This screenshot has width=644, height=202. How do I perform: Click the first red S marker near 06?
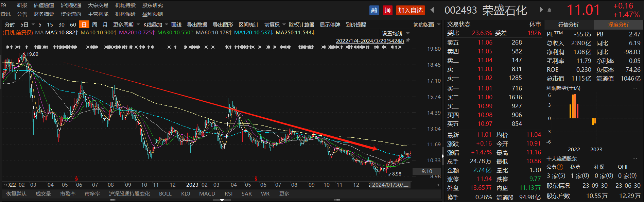[x=76, y=178]
